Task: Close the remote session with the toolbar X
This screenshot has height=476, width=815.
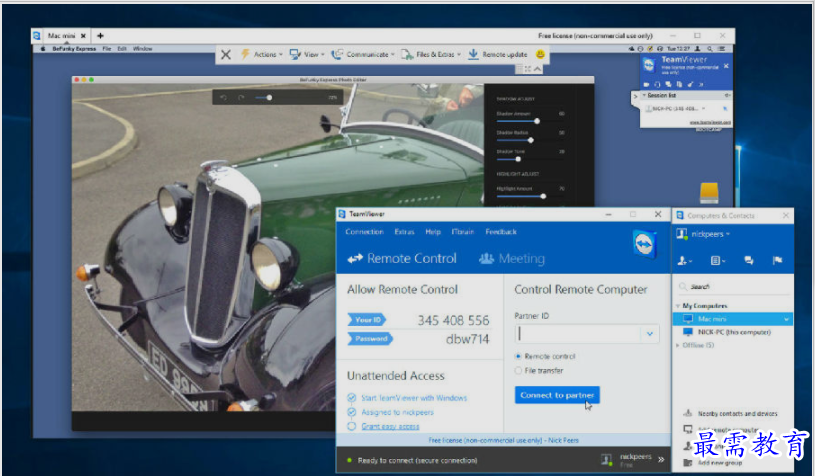Action: (x=226, y=55)
